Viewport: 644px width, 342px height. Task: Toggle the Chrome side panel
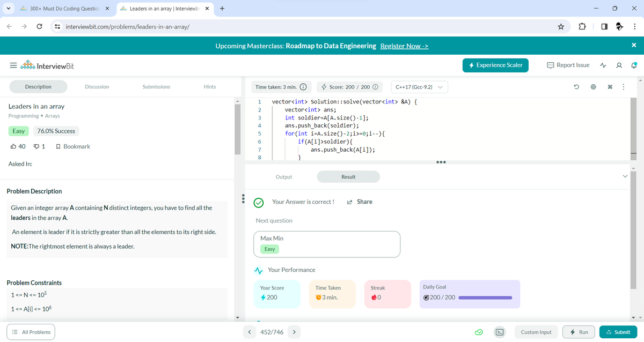point(603,26)
